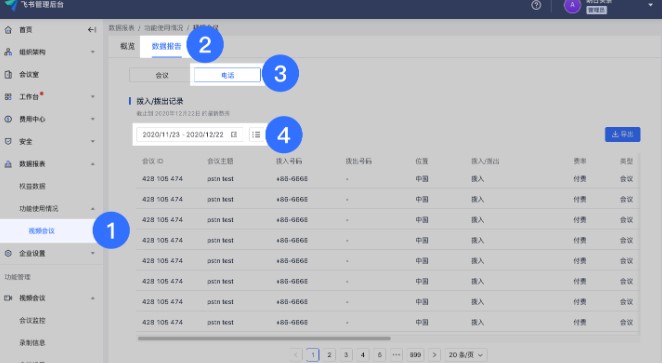Open highlighted 视频会议 under 功能使用情况

coord(41,231)
